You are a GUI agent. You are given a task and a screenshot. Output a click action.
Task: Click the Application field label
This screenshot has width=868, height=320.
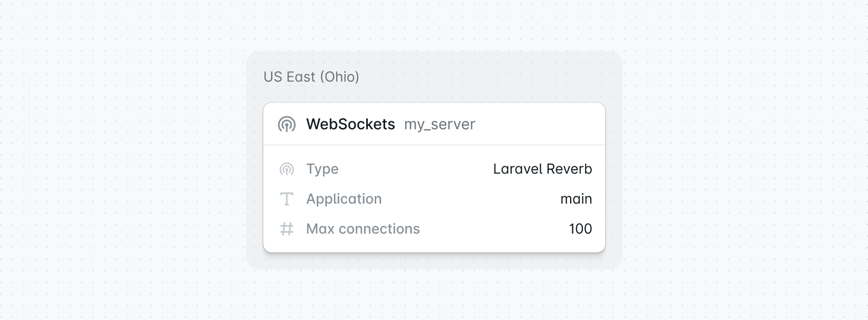click(x=344, y=199)
